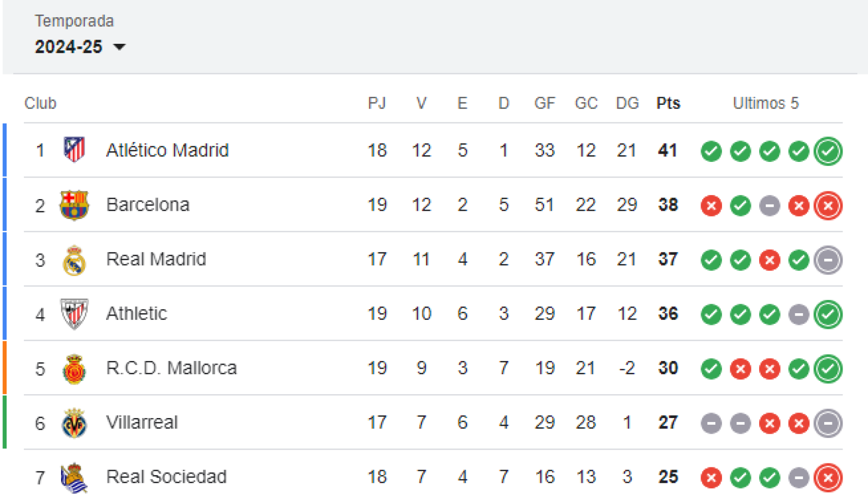Click Villarreal's first gray draw indicator
Viewport: 868px width, 499px height.
click(711, 423)
